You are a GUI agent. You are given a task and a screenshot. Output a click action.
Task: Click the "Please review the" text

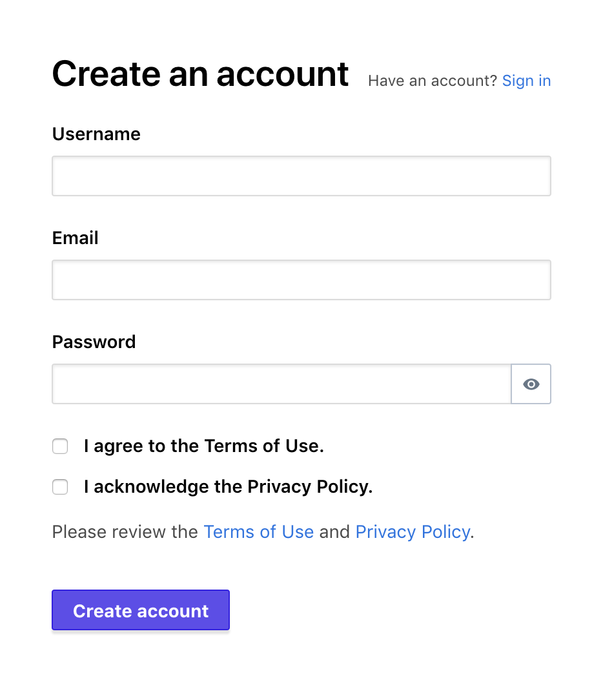click(125, 532)
